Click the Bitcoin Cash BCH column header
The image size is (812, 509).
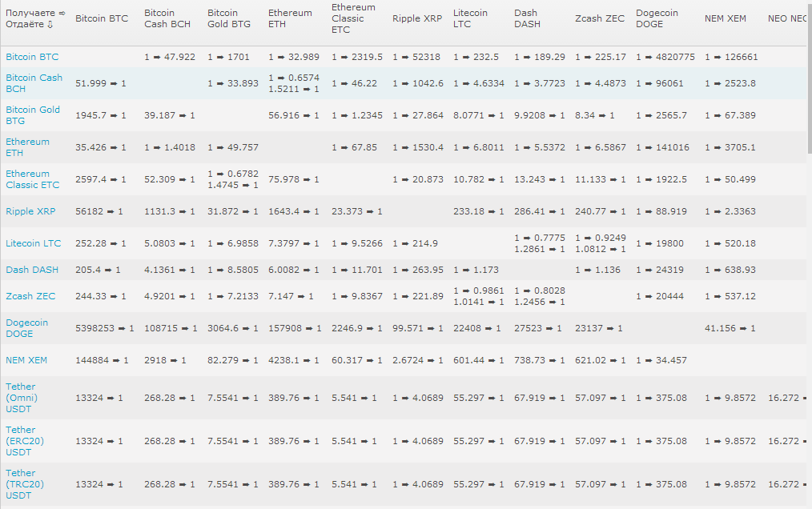pos(167,18)
